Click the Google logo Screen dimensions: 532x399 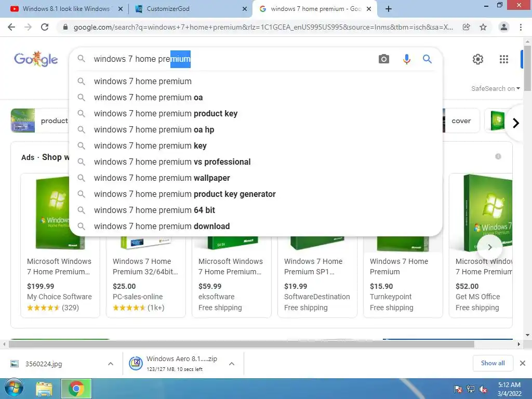coord(36,59)
